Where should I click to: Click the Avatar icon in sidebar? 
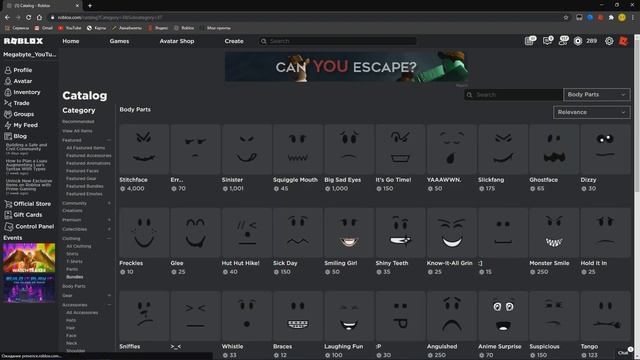8,81
